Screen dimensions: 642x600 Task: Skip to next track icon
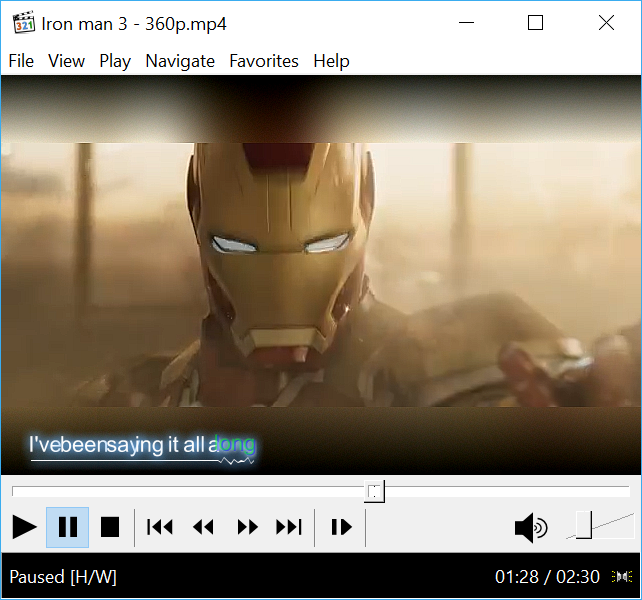289,527
